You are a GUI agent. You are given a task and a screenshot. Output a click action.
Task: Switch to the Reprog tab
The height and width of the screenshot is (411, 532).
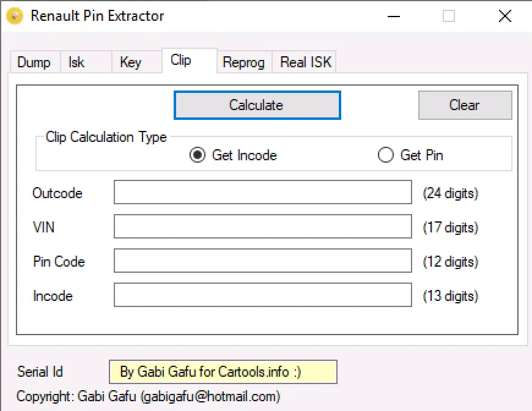coord(244,62)
